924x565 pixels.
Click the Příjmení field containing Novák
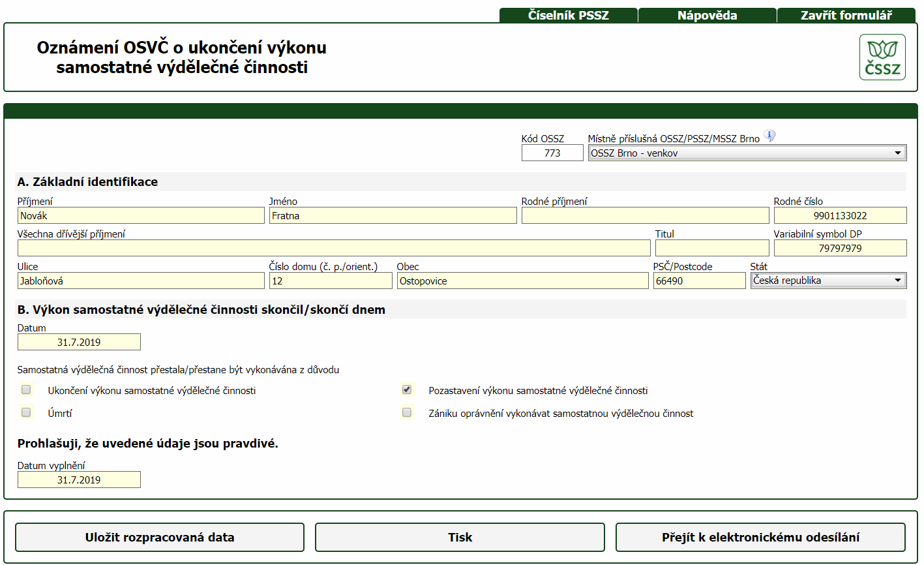point(141,215)
